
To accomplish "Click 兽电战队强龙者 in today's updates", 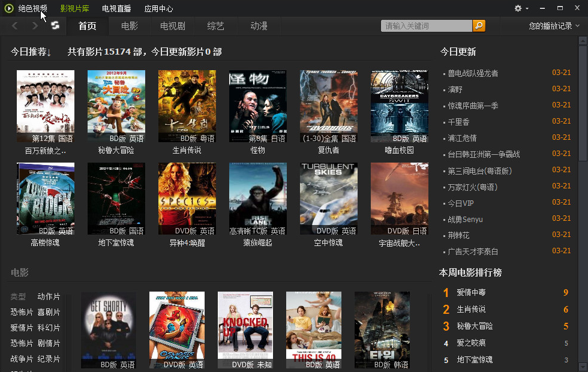I will point(473,73).
